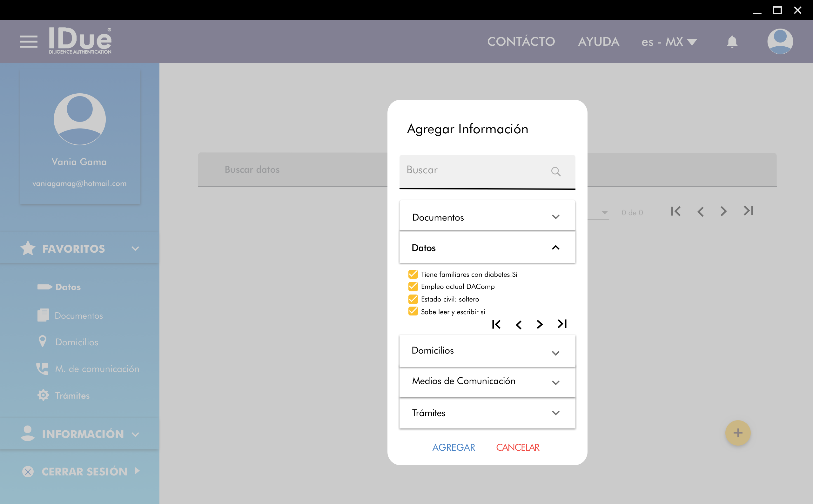Screen dimensions: 813x504
Task: Uncheck Tiene familiares con diabetes checkbox
Action: pos(413,274)
